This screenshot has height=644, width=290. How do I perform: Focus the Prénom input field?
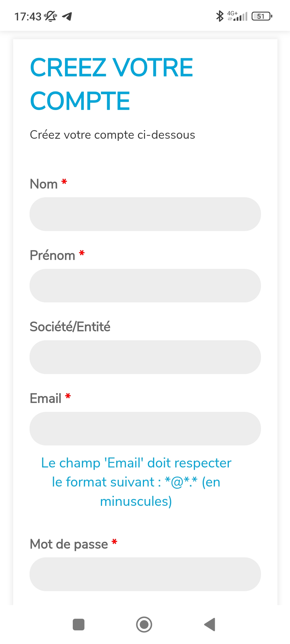click(145, 286)
